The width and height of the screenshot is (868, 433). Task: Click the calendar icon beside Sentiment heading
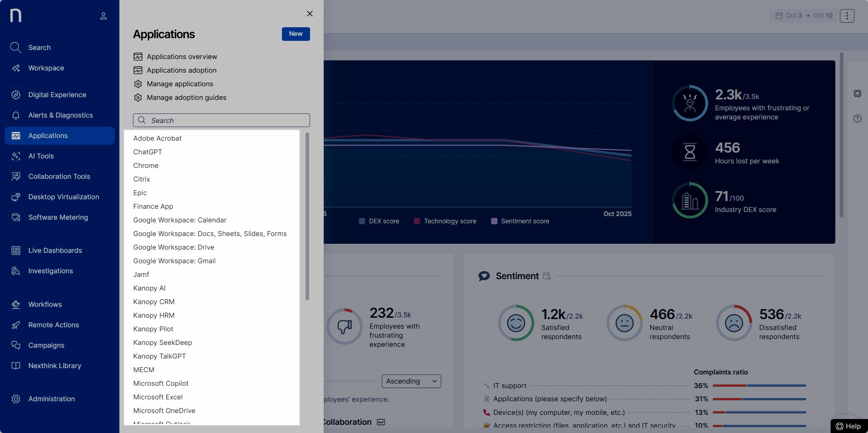[547, 276]
